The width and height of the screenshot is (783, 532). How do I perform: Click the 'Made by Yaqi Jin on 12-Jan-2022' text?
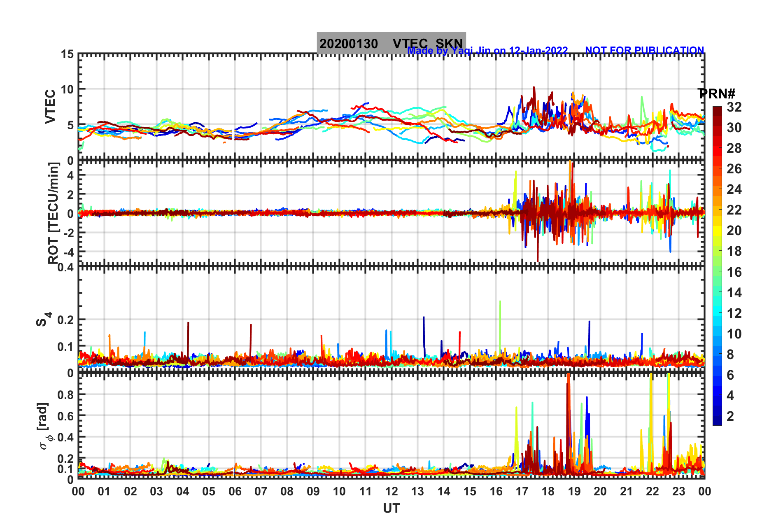pos(487,51)
